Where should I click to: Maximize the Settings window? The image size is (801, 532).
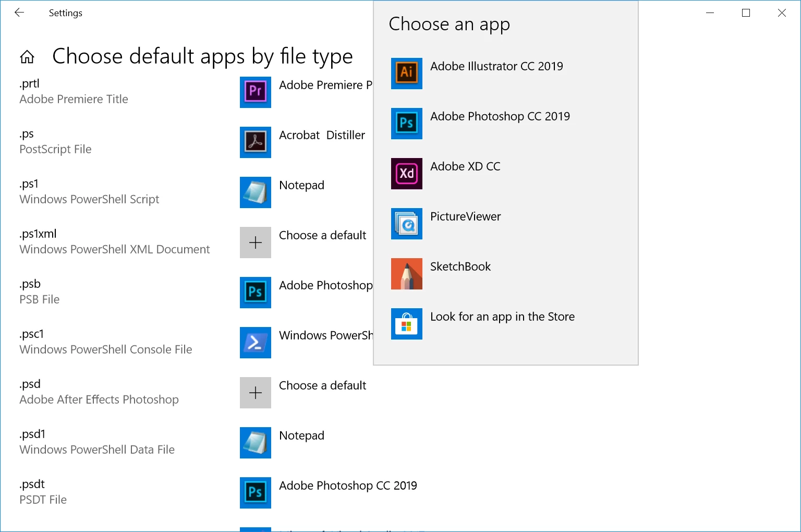pos(746,13)
